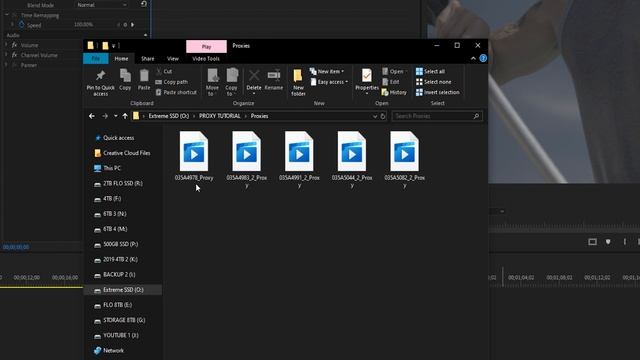Go back with the back arrow
Image resolution: width=640 pixels, height=360 pixels.
[92, 116]
